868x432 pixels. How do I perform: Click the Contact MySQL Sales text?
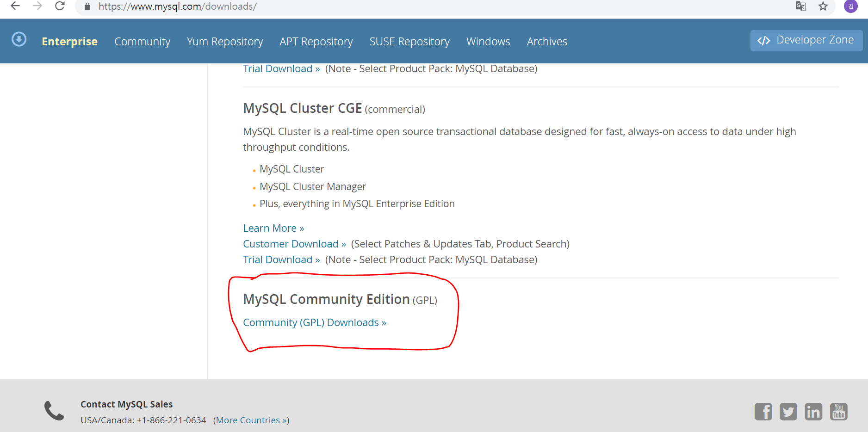[x=126, y=404]
